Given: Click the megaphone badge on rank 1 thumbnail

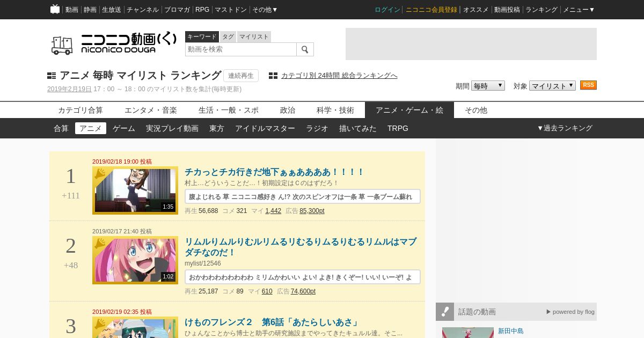Looking at the screenshot, I should [100, 173].
